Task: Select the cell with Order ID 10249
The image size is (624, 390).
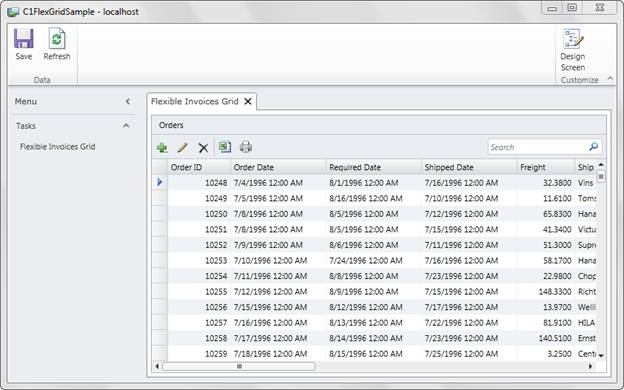Action: 199,198
